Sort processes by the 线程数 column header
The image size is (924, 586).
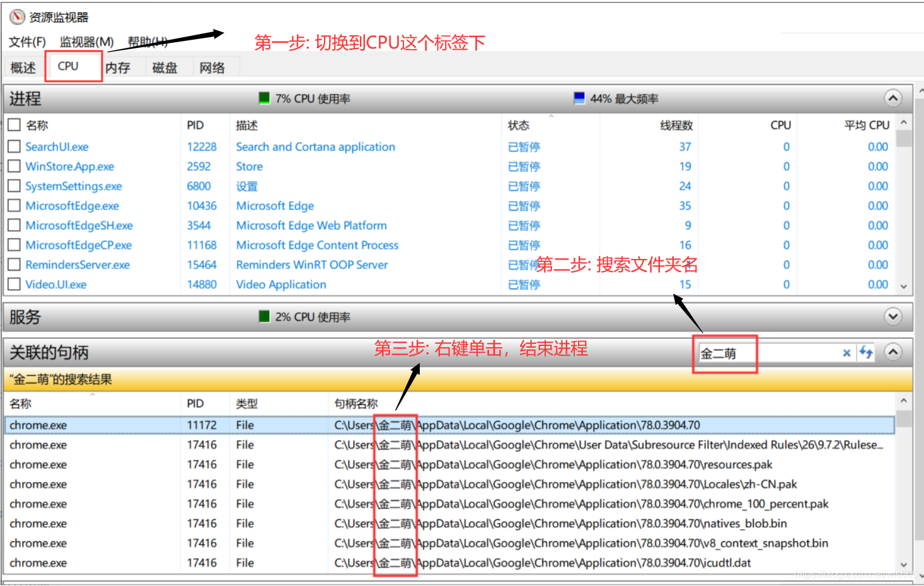click(x=676, y=125)
